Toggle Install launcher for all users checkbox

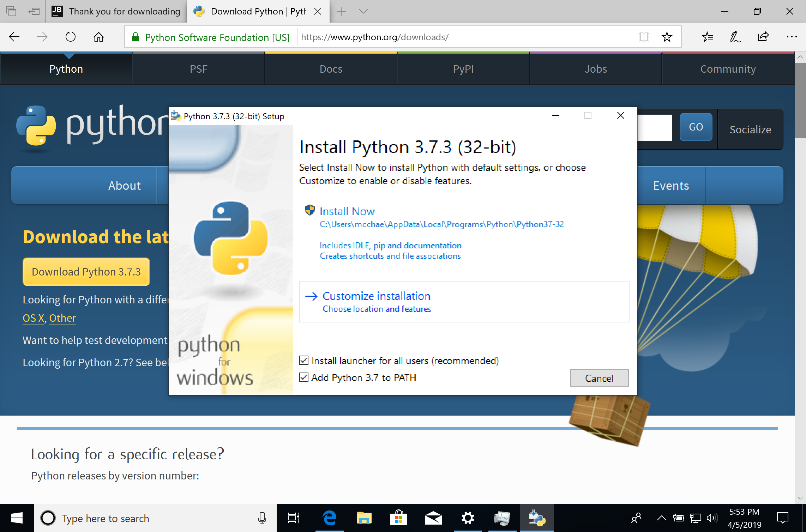coord(303,361)
